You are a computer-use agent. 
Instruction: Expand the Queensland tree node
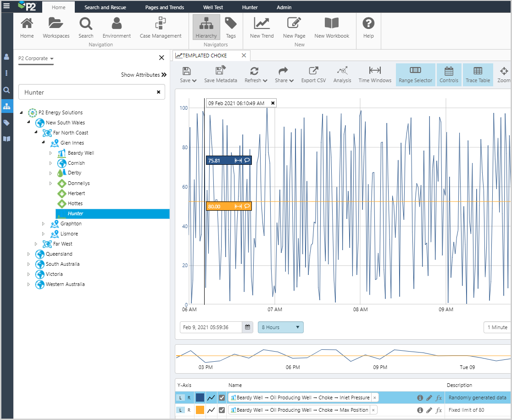coord(28,254)
